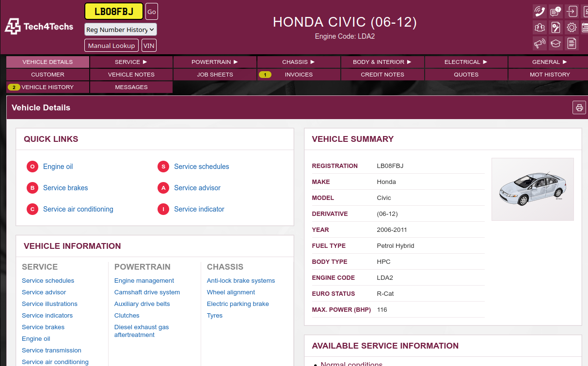588x366 pixels.
Task: Click the LDA2 engine code value
Action: tap(385, 278)
